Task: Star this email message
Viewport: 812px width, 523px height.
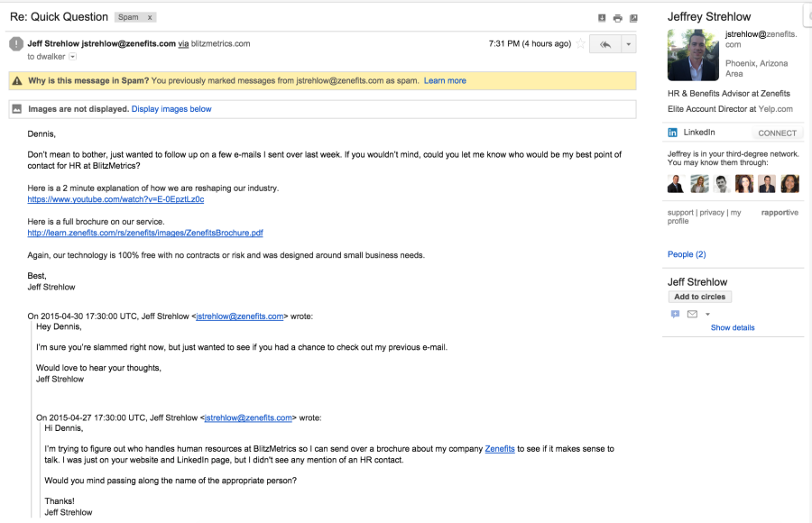Action: click(x=581, y=43)
